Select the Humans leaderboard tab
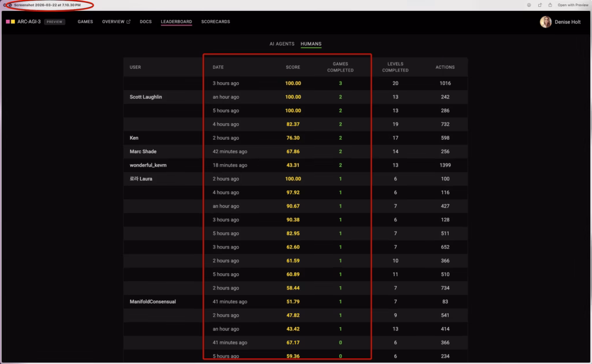 311,44
